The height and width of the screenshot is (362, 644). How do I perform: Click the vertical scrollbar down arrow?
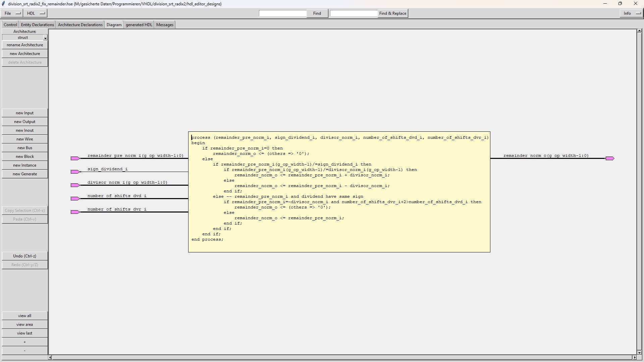pyautogui.click(x=639, y=353)
